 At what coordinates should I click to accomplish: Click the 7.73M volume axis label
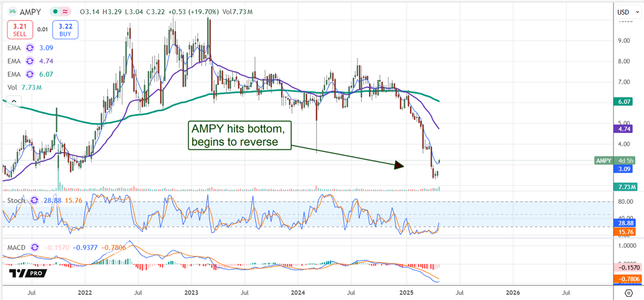coord(626,186)
